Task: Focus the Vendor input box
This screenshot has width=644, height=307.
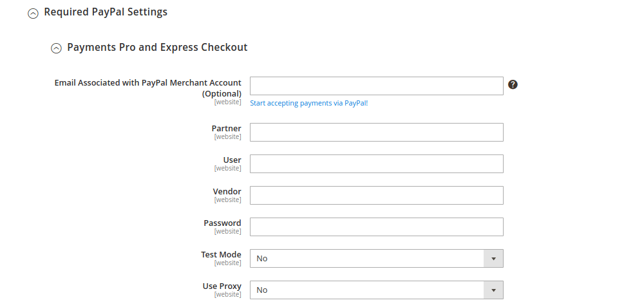Action: pos(376,195)
